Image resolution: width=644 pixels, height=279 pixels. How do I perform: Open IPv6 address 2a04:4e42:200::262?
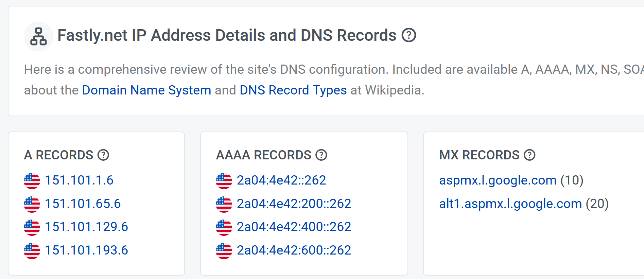294,204
